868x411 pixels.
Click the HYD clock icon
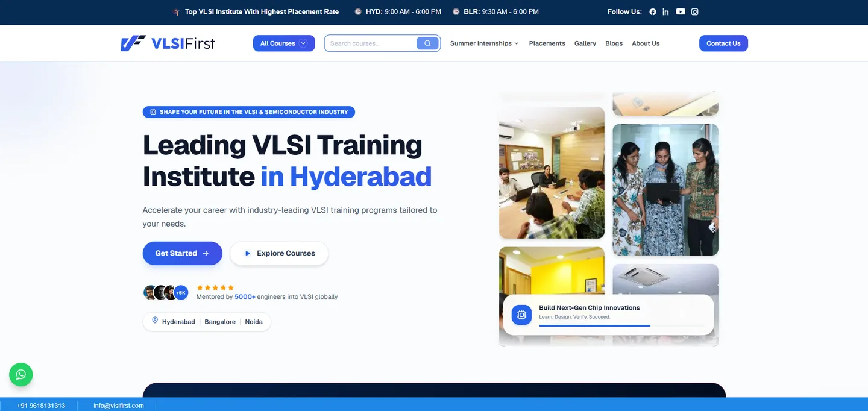coord(358,11)
